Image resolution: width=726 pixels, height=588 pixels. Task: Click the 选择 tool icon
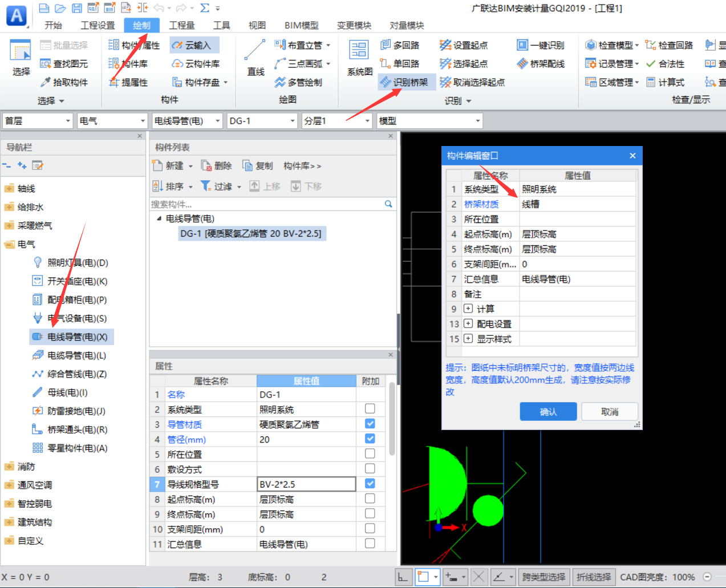(x=21, y=58)
